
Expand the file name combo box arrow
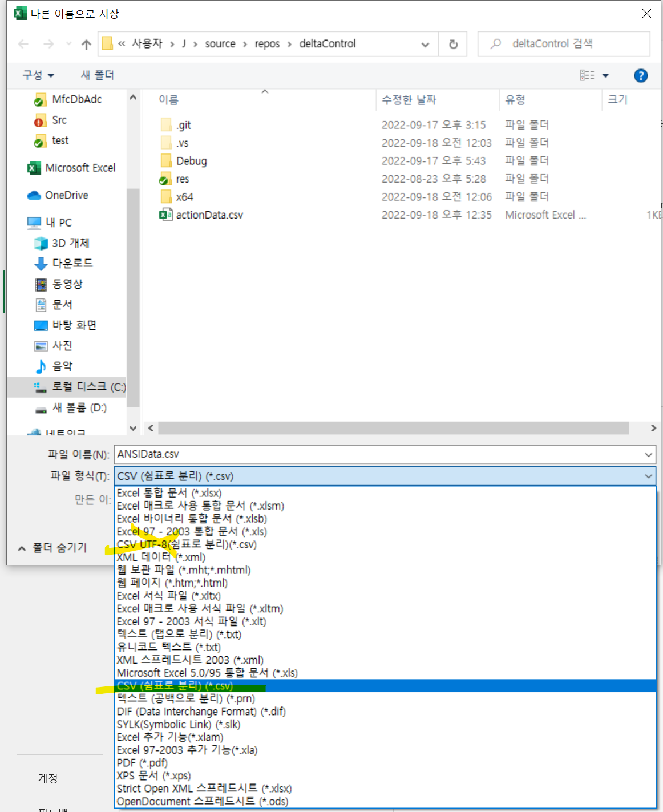(648, 455)
